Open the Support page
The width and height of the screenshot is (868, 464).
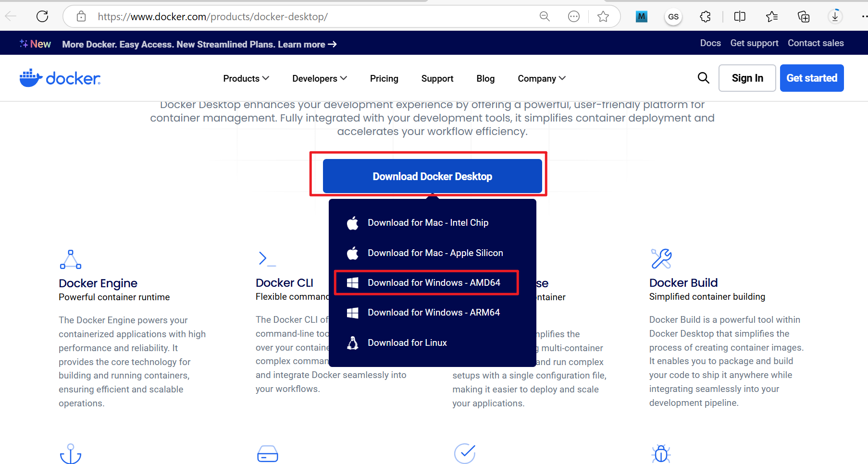[x=437, y=78]
